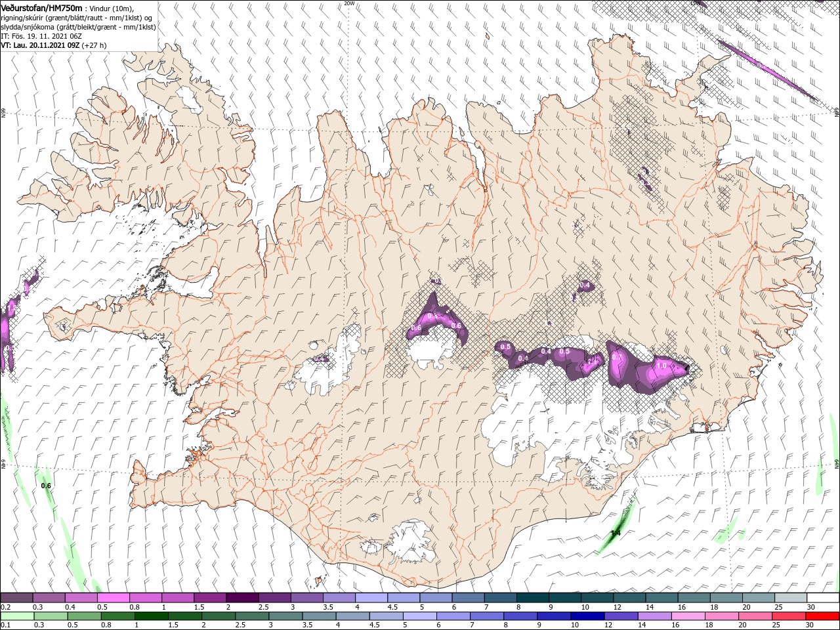The width and height of the screenshot is (840, 630).
Task: Pick the 3 grey-green swatch, lower row
Action: point(285,616)
